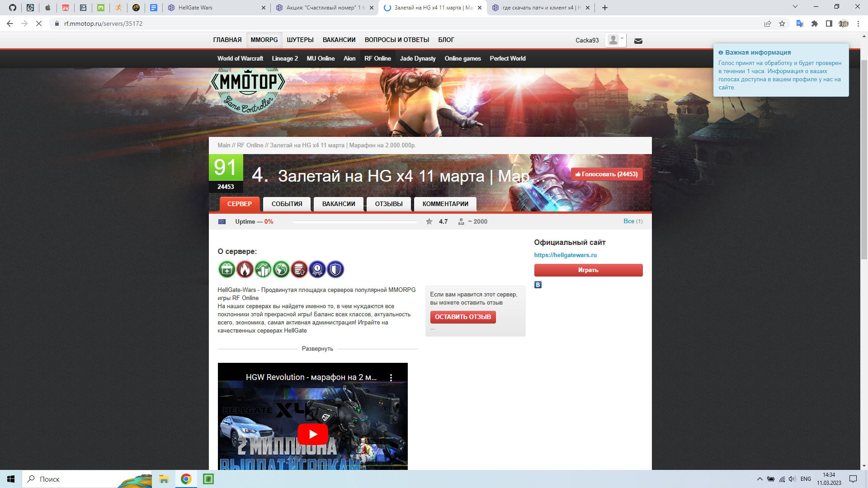Screen dimensions: 868x488
Task: Open the tab search chevron
Action: pos(795,7)
